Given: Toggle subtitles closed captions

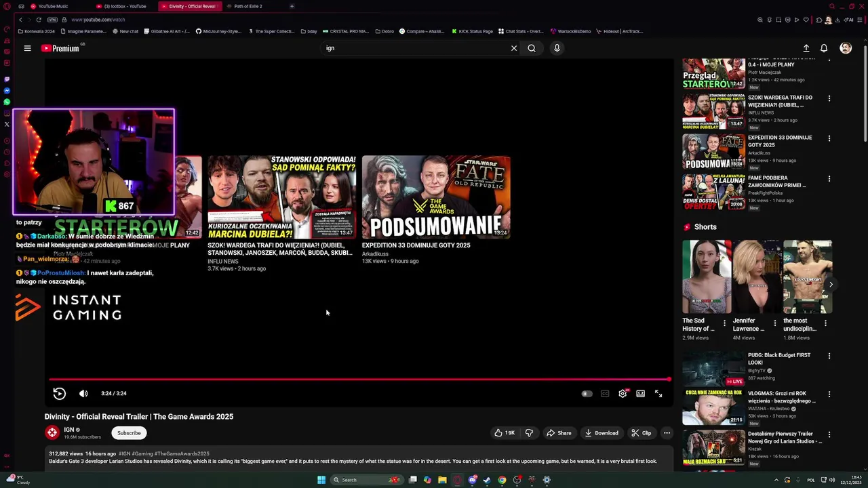Looking at the screenshot, I should pos(605,394).
